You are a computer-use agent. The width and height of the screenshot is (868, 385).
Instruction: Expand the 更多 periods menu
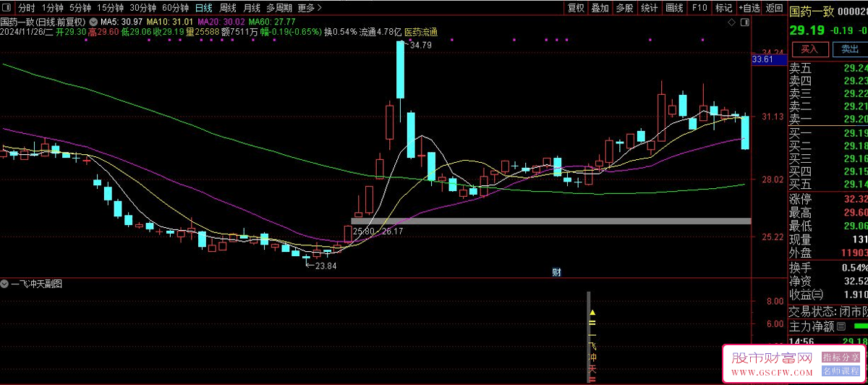(x=310, y=8)
